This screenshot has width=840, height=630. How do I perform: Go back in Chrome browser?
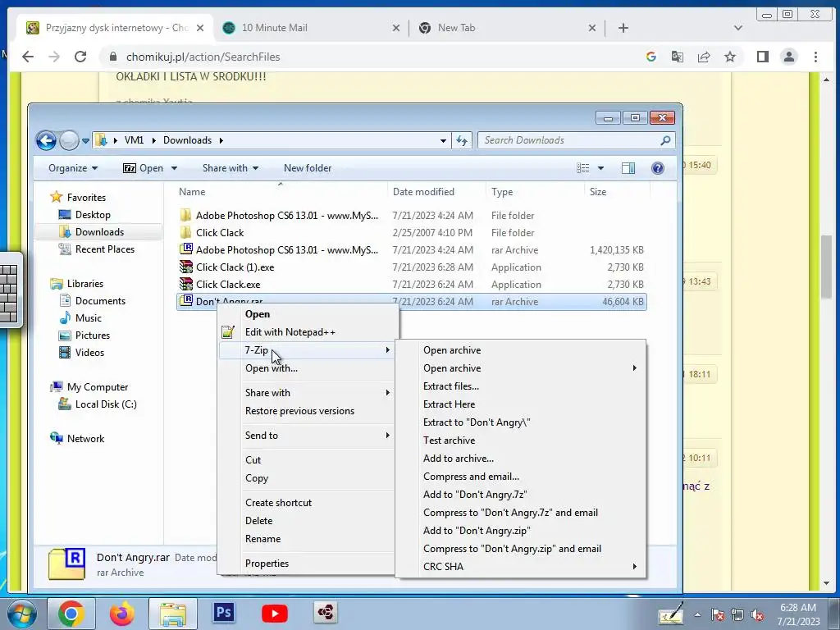[x=28, y=57]
